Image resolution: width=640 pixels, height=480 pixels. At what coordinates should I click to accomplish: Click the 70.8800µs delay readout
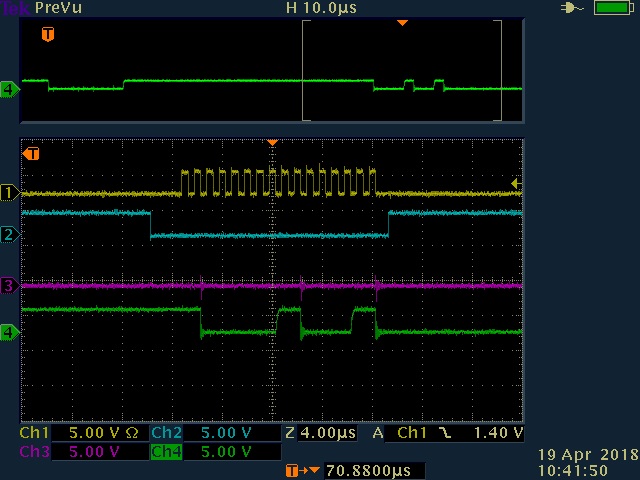[x=368, y=471]
